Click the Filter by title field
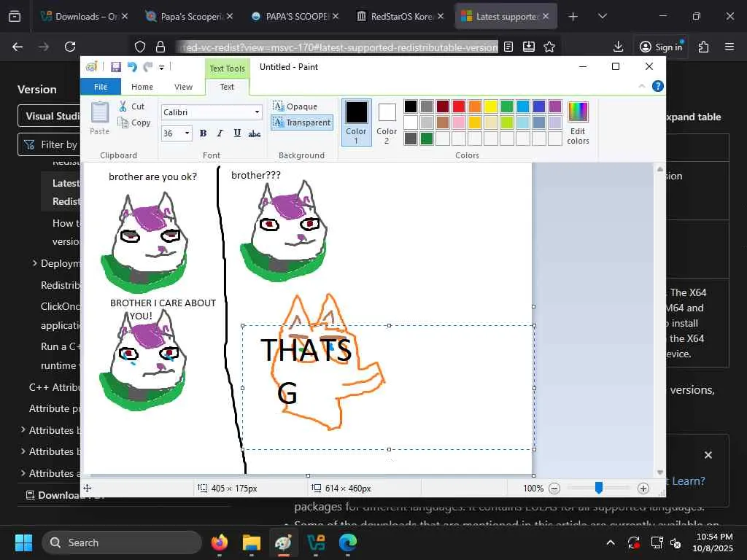This screenshot has height=560, width=747. pos(50,144)
